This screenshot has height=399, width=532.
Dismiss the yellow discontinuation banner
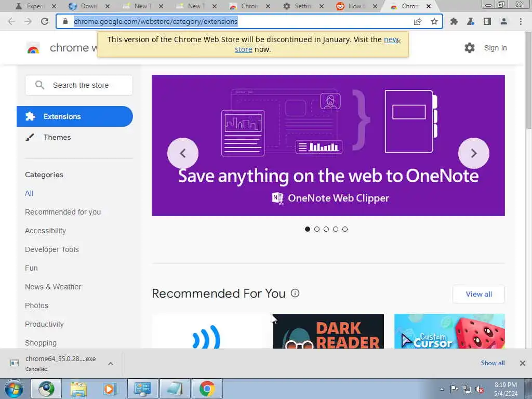pos(399,41)
